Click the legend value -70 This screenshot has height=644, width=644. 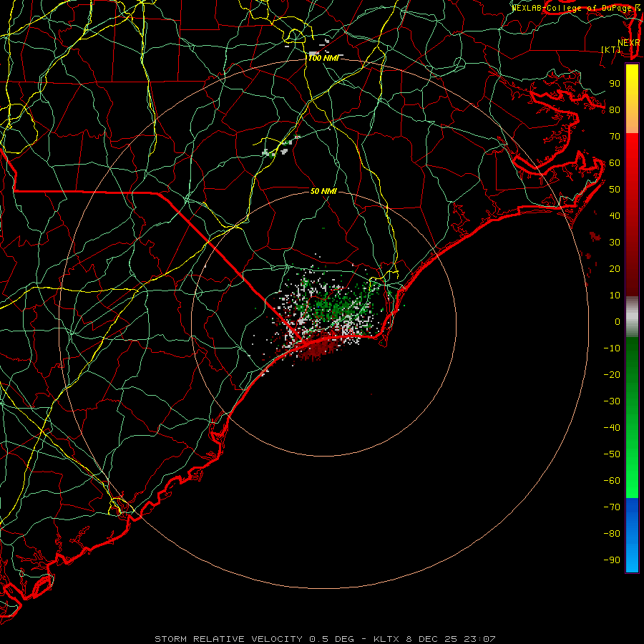pyautogui.click(x=612, y=507)
